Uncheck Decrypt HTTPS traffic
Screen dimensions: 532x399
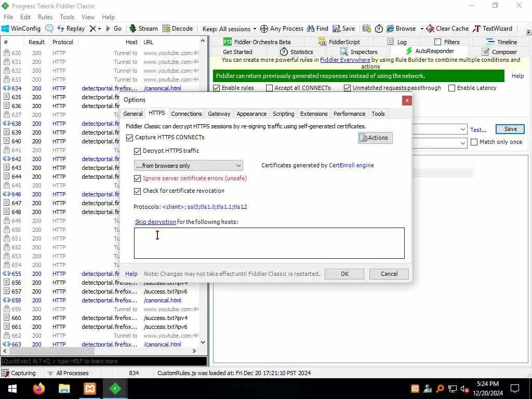click(x=137, y=151)
